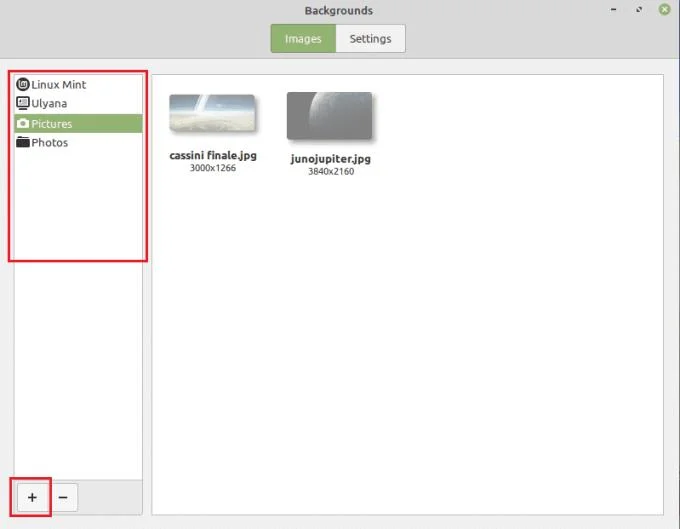Click the 3000x1266 resolution text
The image size is (680, 529).
pyautogui.click(x=212, y=168)
